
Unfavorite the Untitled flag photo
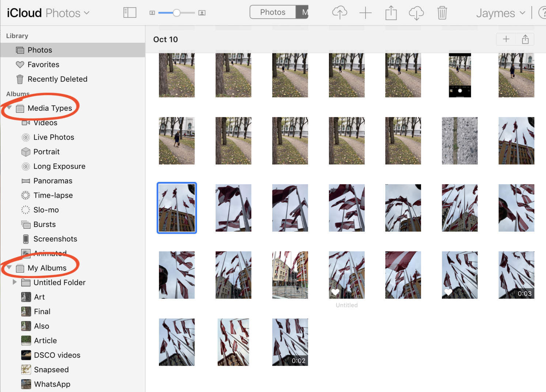tap(336, 292)
